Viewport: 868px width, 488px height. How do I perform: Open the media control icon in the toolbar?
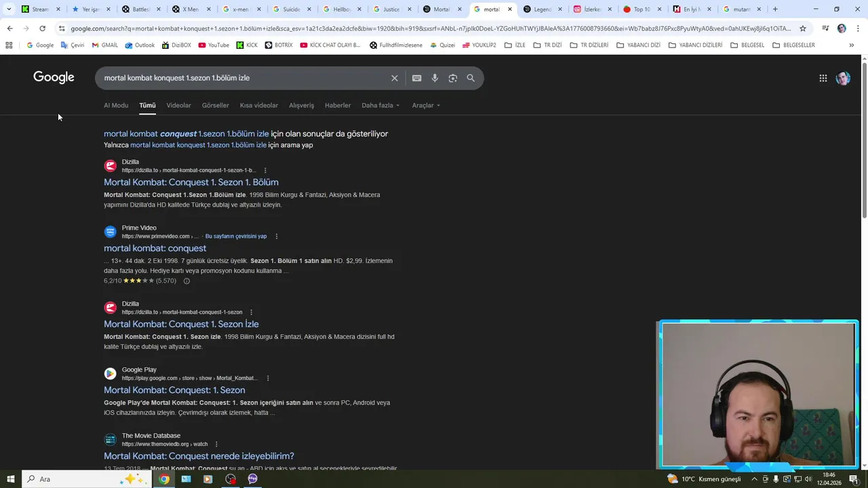[825, 28]
